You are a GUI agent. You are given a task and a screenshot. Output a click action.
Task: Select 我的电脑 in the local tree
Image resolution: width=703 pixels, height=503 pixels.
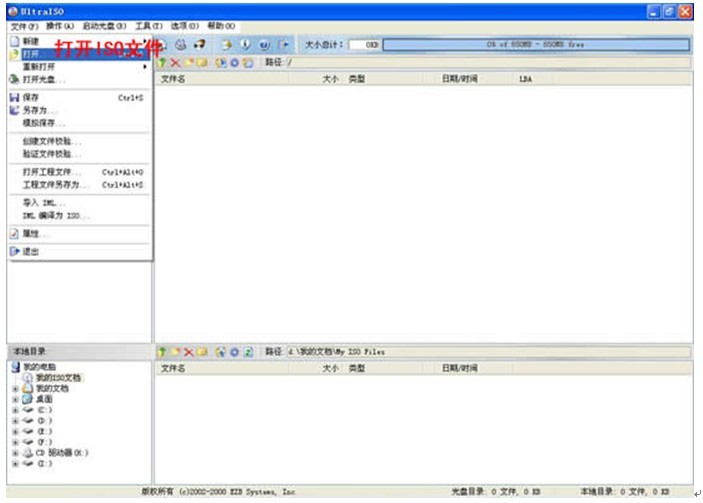[39, 367]
